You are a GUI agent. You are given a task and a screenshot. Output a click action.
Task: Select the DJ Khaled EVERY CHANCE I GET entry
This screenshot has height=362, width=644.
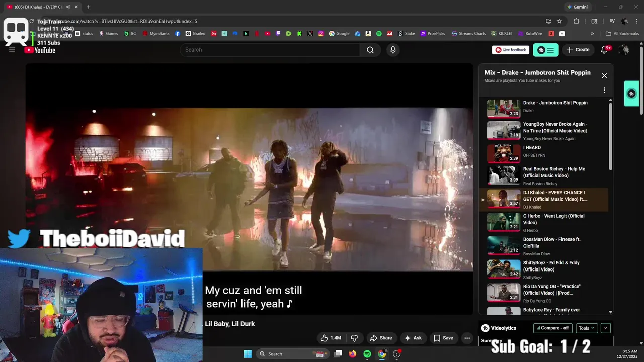[x=543, y=199]
